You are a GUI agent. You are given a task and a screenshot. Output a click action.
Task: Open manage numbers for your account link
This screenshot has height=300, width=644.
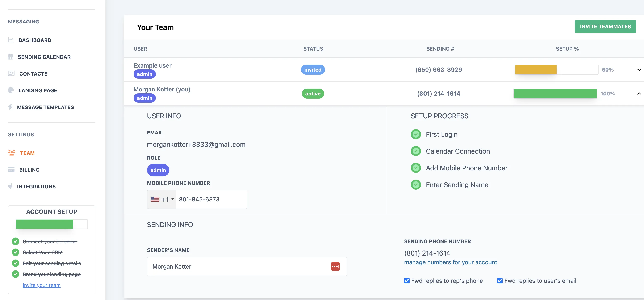(x=450, y=262)
